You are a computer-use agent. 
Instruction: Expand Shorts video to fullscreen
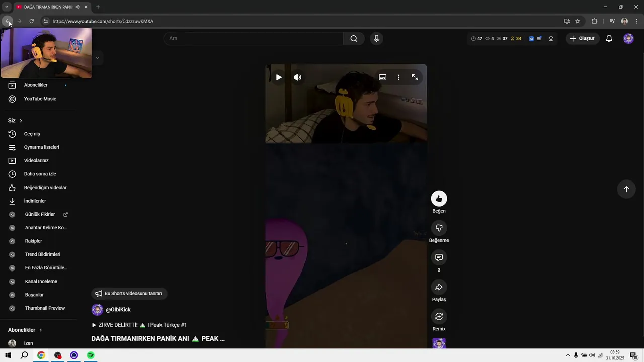415,77
